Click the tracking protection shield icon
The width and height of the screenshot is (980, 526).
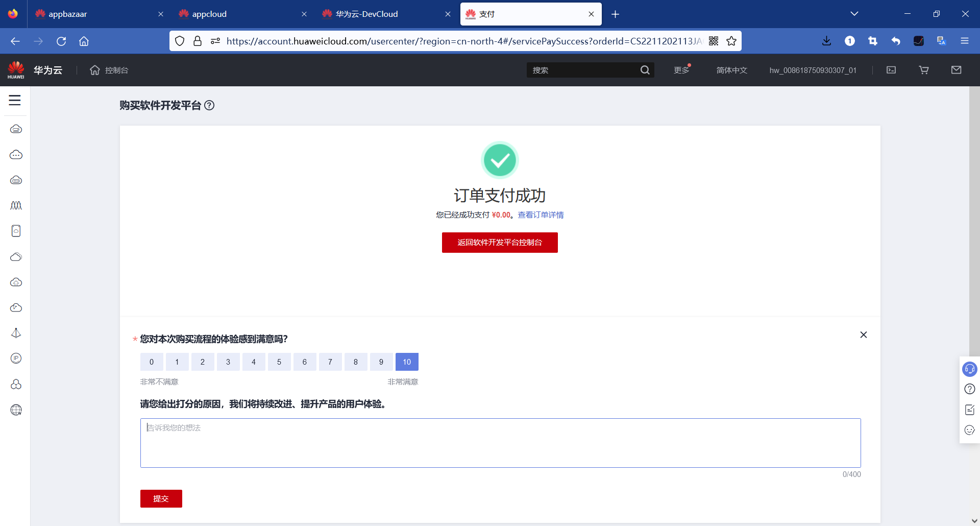point(180,41)
